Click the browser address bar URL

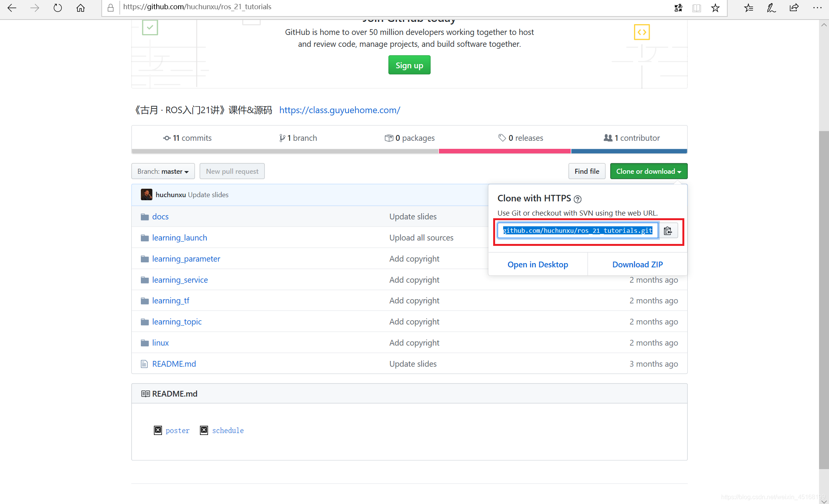pos(197,7)
